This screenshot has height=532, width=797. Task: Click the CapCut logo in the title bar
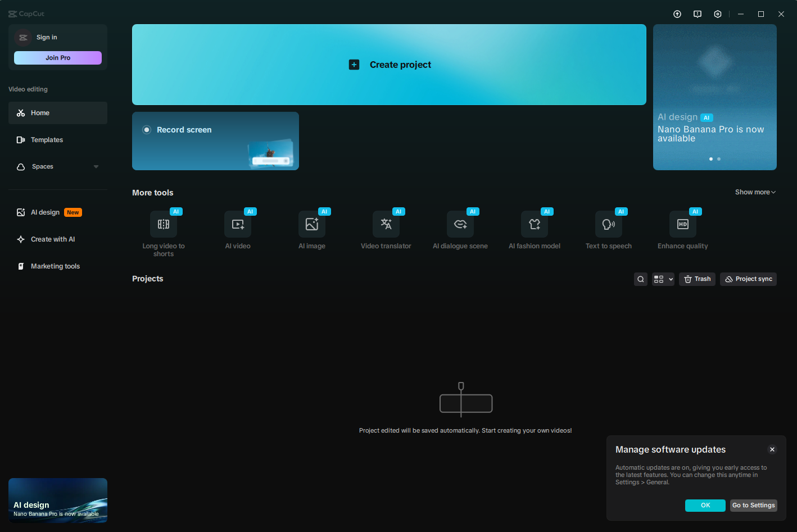26,14
